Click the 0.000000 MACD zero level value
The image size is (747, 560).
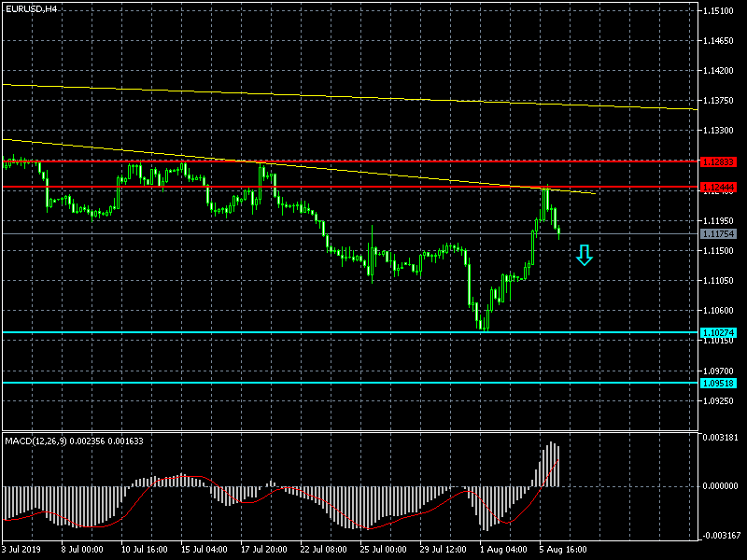pyautogui.click(x=720, y=486)
